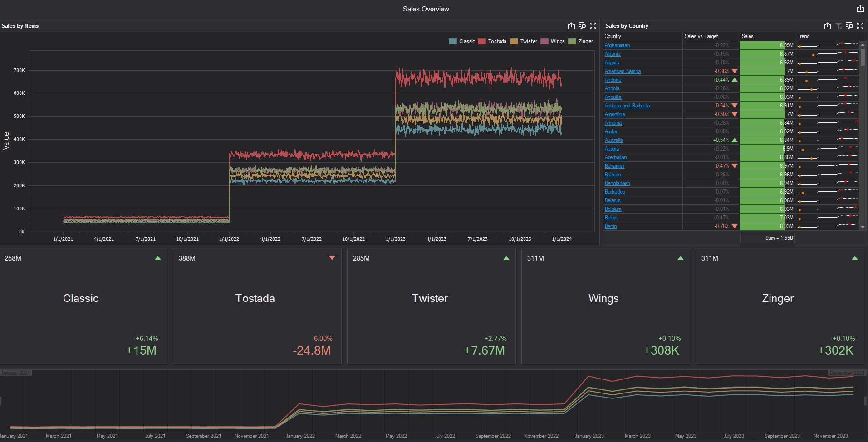This screenshot has height=442, width=868.
Task: Open Inspect Data for Sales by Items
Action: [x=582, y=26]
